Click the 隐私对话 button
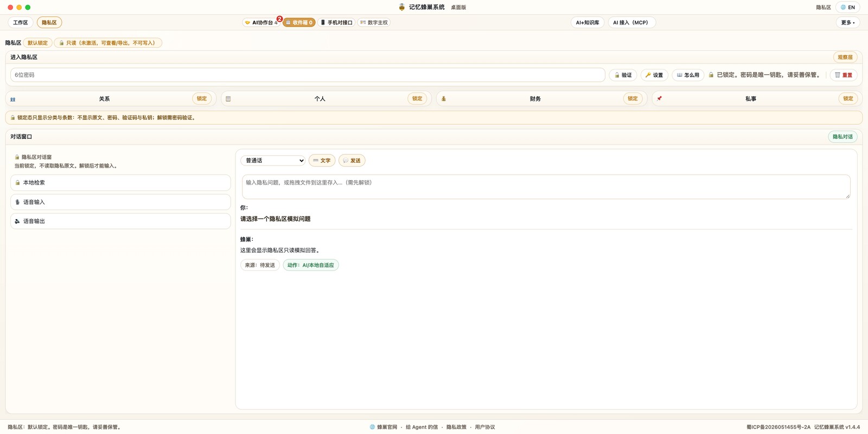Image resolution: width=868 pixels, height=434 pixels. click(x=843, y=137)
